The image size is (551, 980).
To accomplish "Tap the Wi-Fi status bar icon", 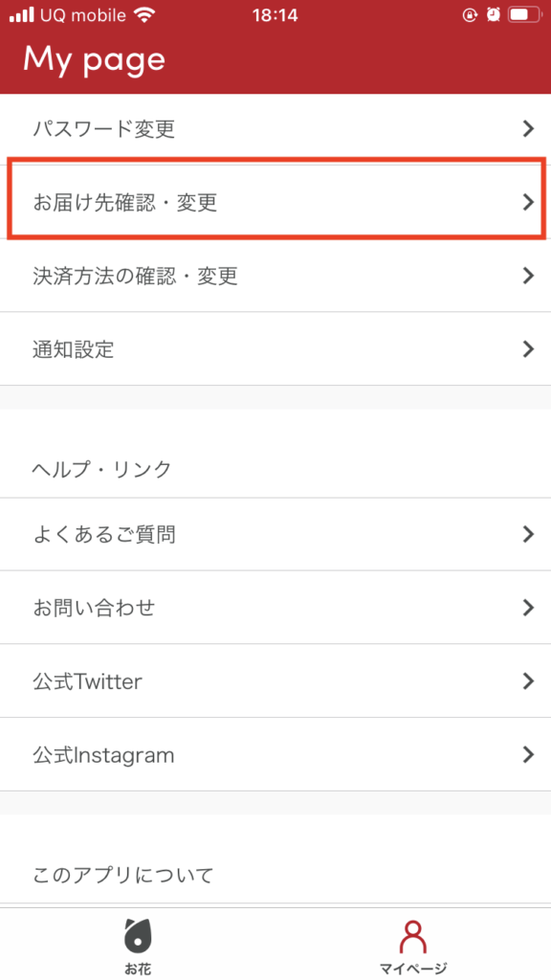I will [x=144, y=15].
